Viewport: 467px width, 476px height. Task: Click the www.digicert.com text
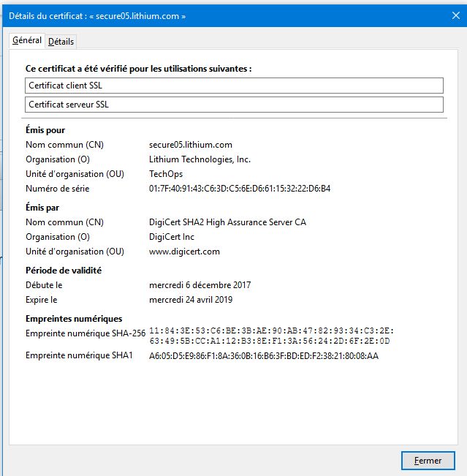[x=184, y=252]
